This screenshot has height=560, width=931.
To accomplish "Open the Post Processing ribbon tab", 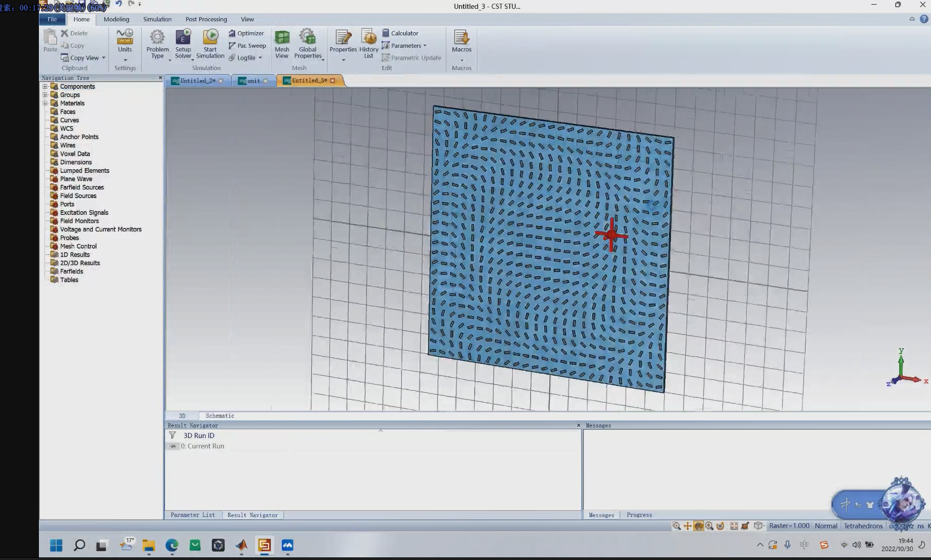I will [x=206, y=19].
